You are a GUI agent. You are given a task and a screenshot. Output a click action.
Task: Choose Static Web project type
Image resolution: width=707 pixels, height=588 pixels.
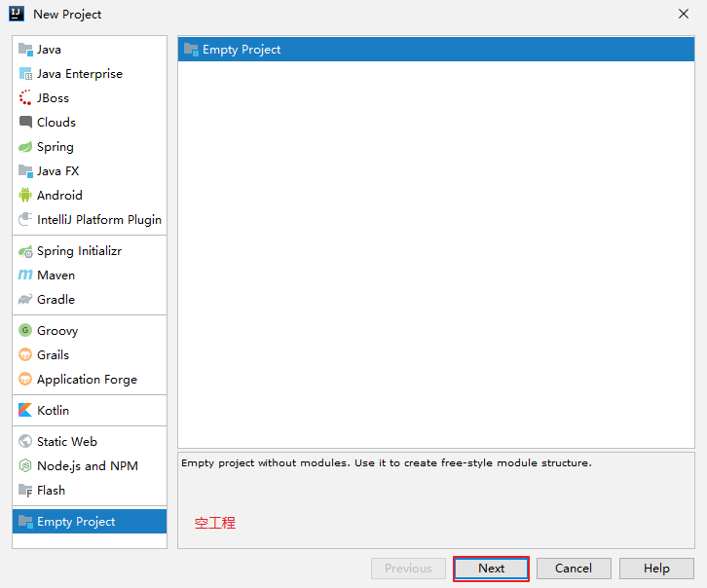[x=66, y=442]
